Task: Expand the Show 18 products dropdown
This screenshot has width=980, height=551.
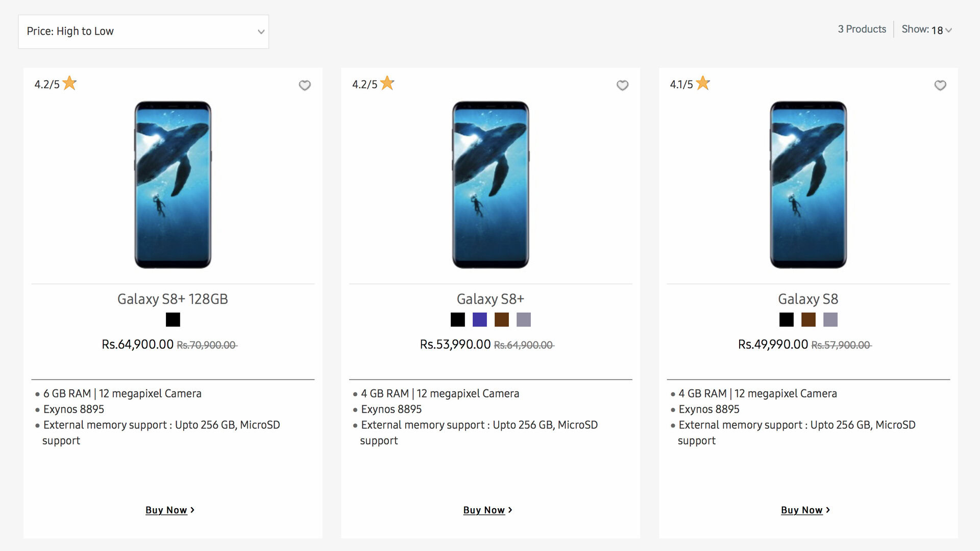Action: click(x=927, y=30)
